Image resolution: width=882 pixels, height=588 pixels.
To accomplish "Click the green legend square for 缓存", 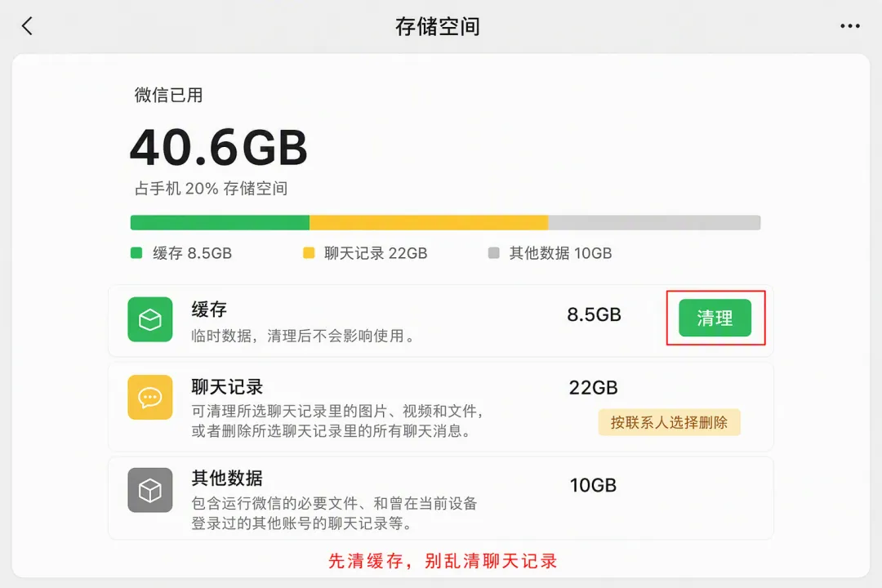I will 136,252.
